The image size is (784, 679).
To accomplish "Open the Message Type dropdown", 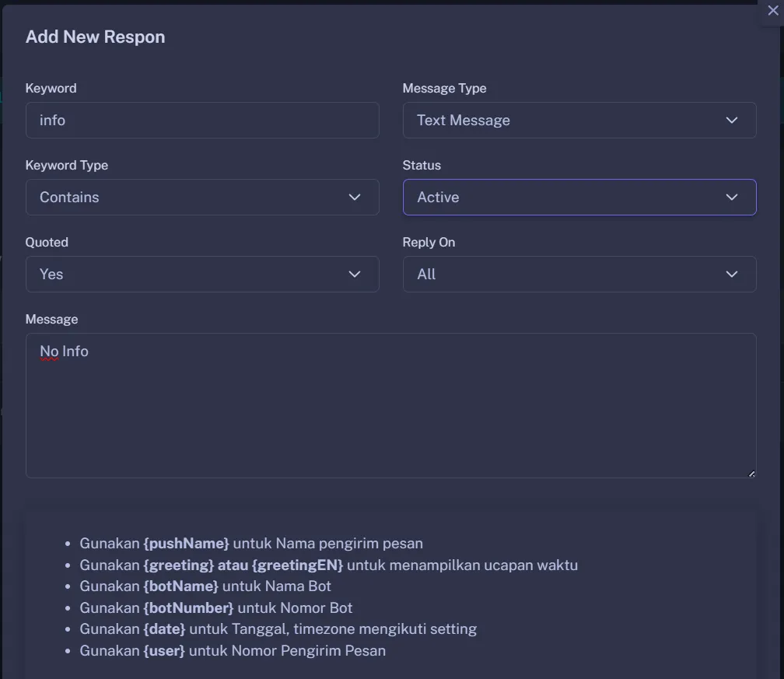I will pyautogui.click(x=579, y=121).
